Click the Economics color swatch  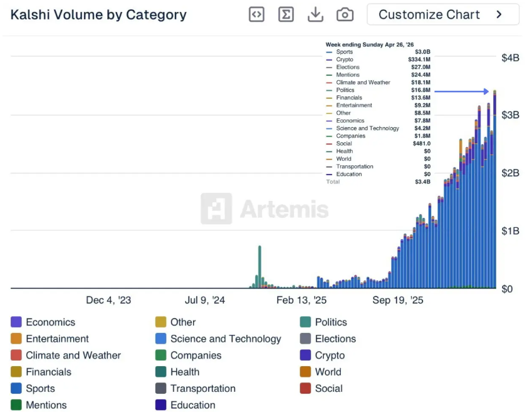16,322
